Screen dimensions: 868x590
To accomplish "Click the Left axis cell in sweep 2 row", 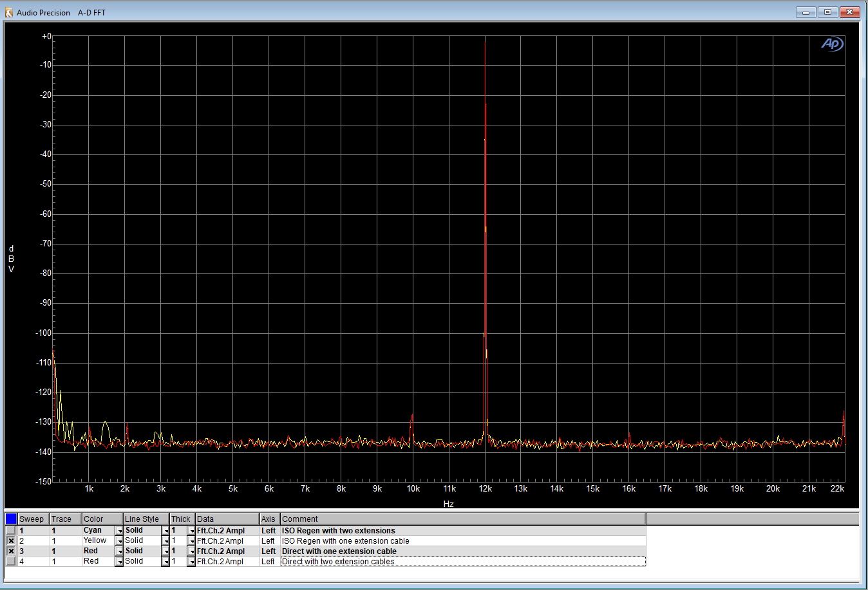I will pyautogui.click(x=270, y=541).
